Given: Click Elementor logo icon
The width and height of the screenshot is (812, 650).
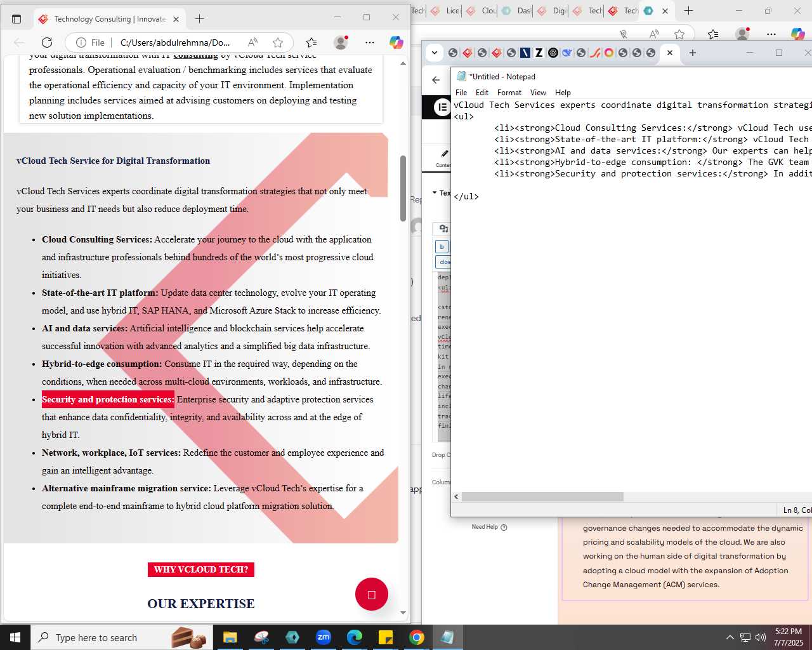Looking at the screenshot, I should click(442, 107).
